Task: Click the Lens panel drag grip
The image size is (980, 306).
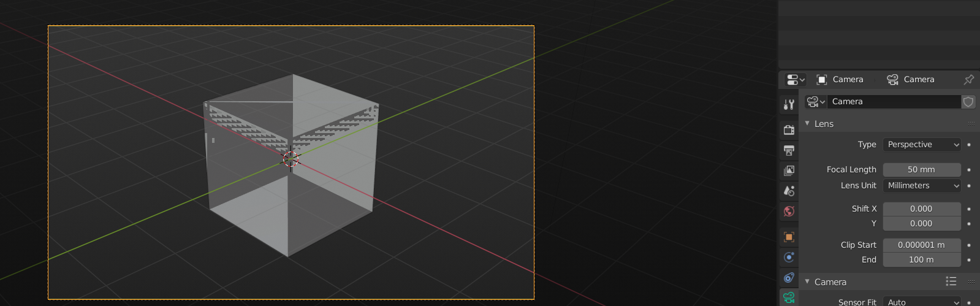Action: [971, 124]
